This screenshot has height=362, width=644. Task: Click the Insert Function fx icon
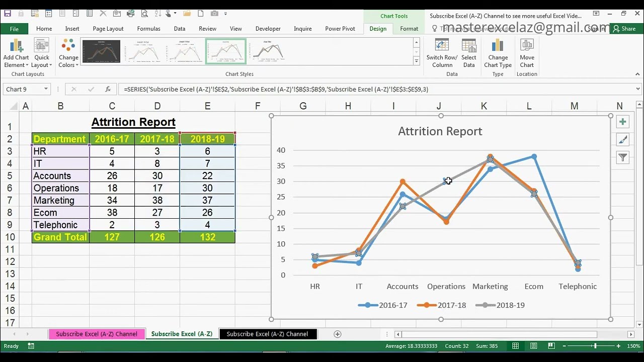pyautogui.click(x=108, y=89)
